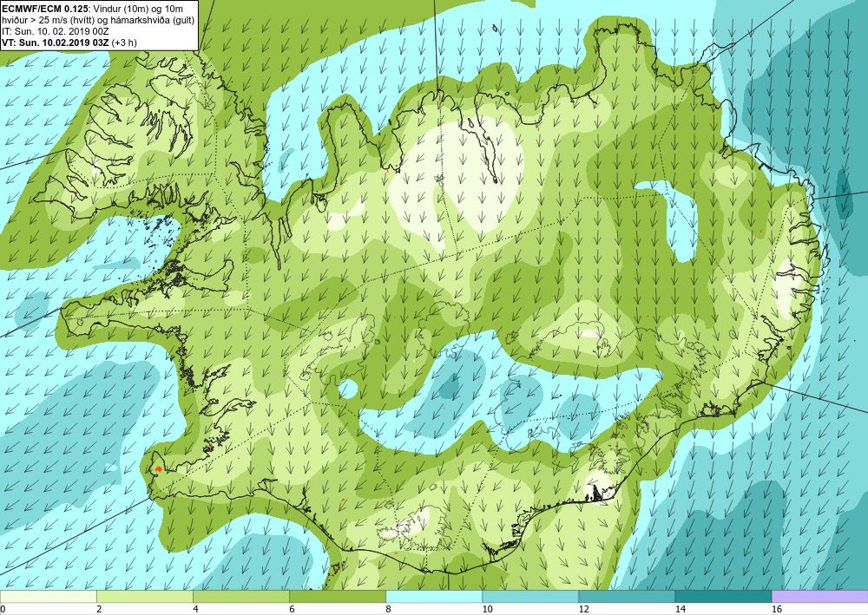Click the 0–2 m/s palest legend swatch

click(48, 597)
